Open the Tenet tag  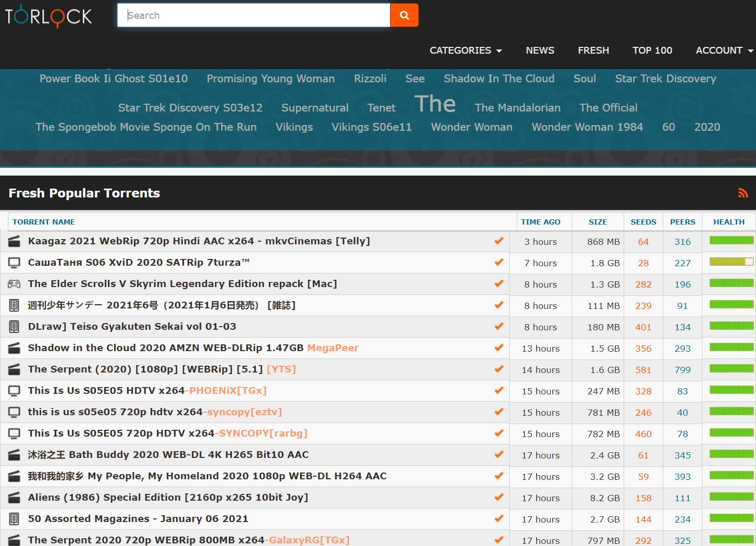click(381, 108)
